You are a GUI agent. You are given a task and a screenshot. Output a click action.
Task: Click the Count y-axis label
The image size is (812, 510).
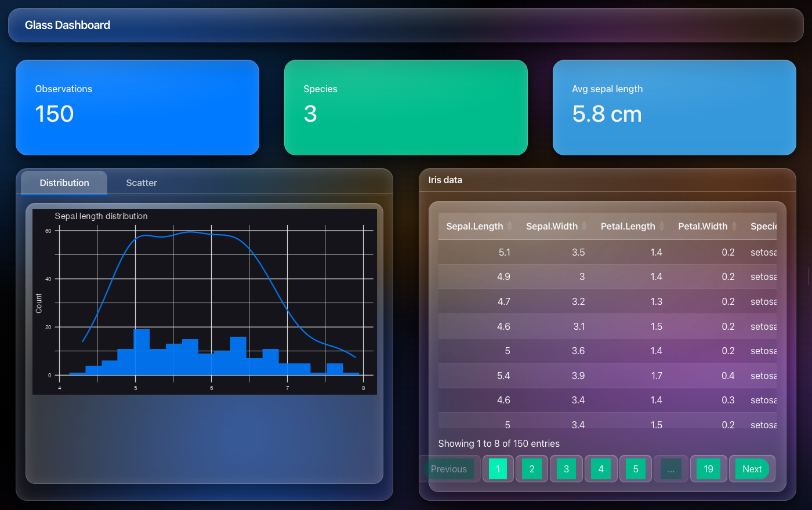click(39, 303)
